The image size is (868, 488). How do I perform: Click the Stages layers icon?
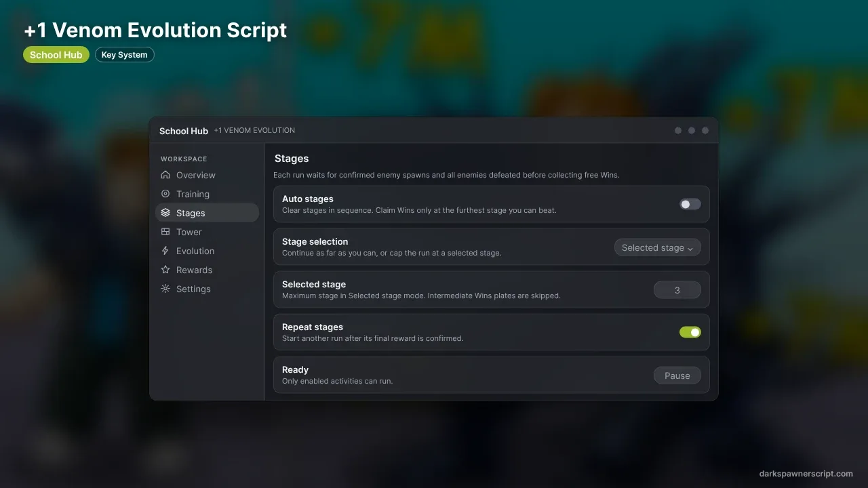(165, 213)
